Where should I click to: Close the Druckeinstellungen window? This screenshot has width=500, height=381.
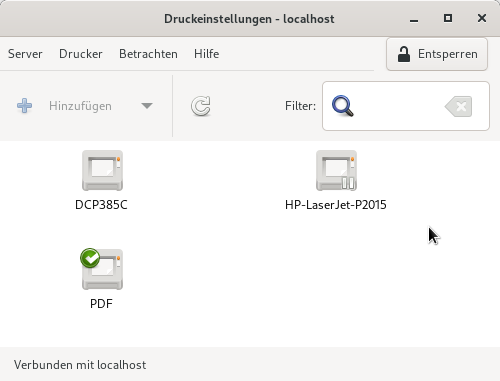pos(482,18)
